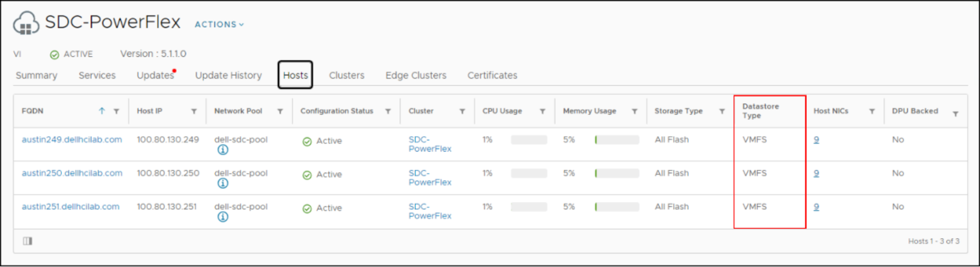Open the Configuration Status column filter
Viewport: 980px width, 267px height.
[x=388, y=111]
